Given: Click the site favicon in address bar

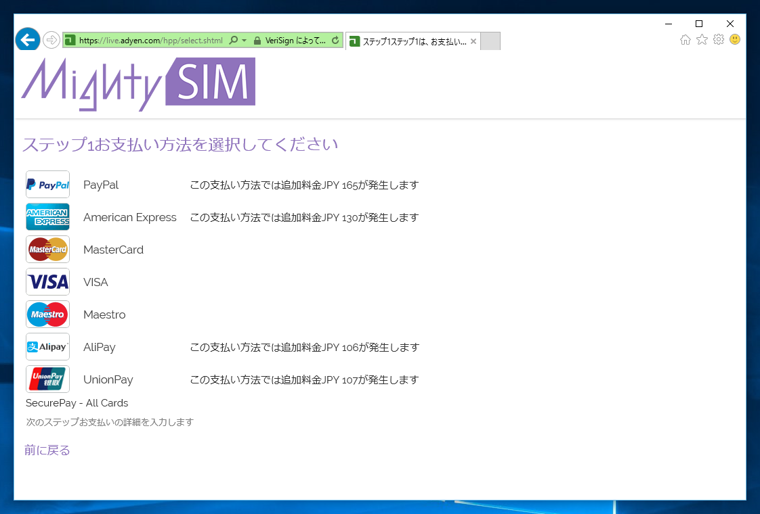Looking at the screenshot, I should [70, 40].
